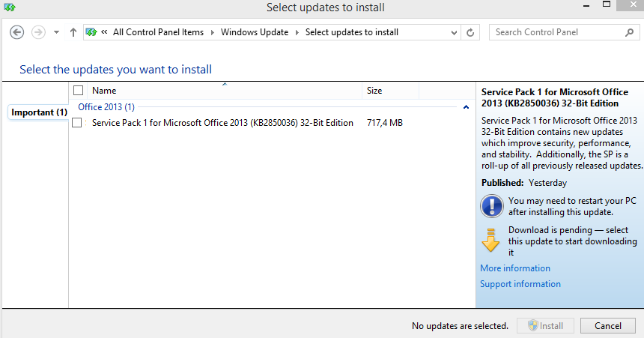This screenshot has height=338, width=644.
Task: Open the More information link
Action: (x=514, y=268)
